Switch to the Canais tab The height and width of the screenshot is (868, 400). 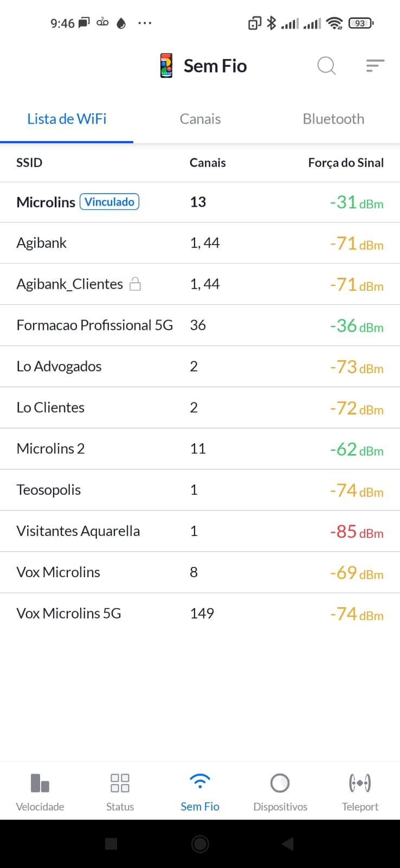click(200, 119)
